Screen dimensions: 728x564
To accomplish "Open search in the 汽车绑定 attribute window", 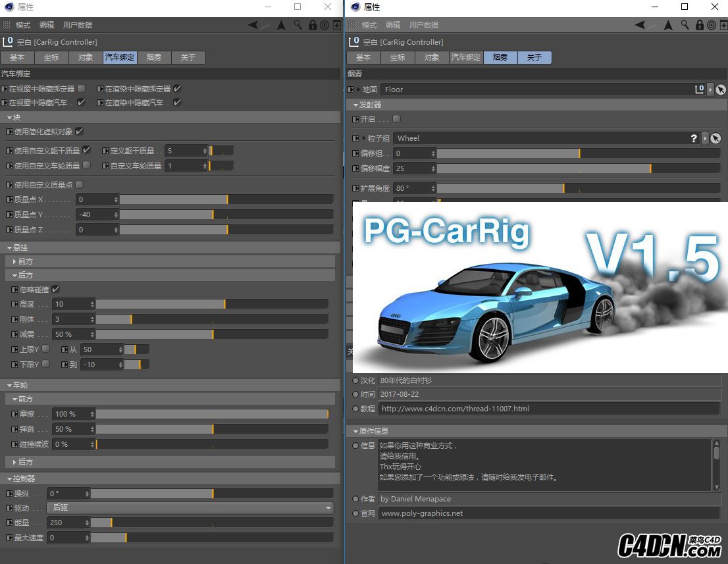I will [x=298, y=24].
